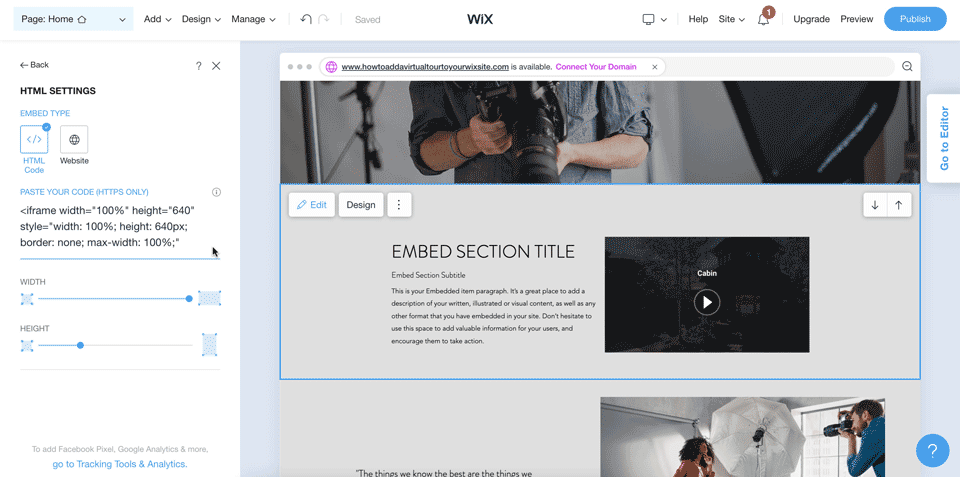The height and width of the screenshot is (477, 960).
Task: Open the Design menu in top bar
Action: tap(201, 19)
